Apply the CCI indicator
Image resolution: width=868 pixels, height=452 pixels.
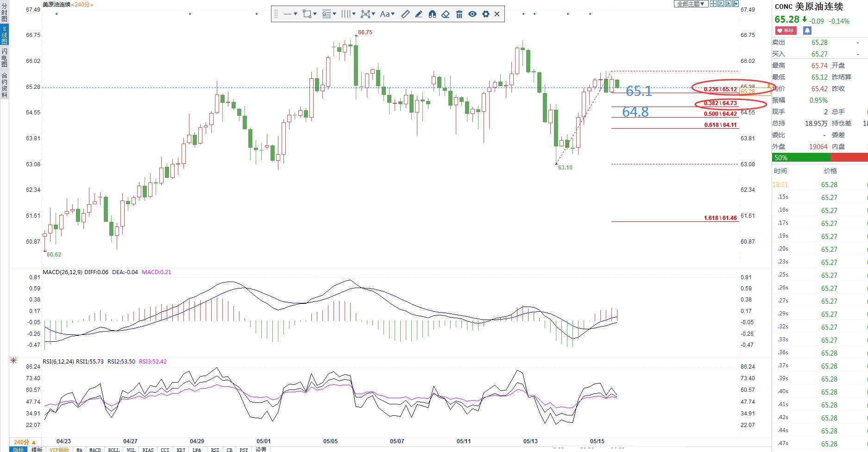tap(165, 449)
